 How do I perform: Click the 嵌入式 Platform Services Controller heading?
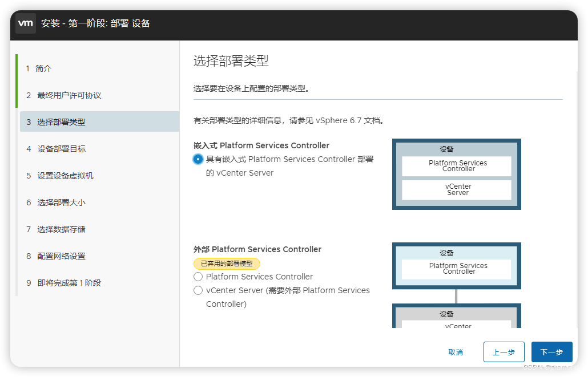pyautogui.click(x=261, y=145)
